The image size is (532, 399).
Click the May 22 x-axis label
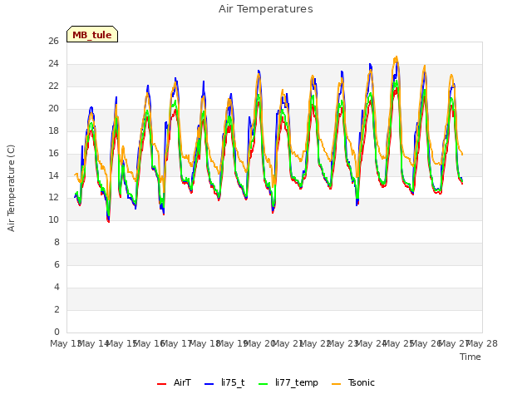pyautogui.click(x=316, y=343)
